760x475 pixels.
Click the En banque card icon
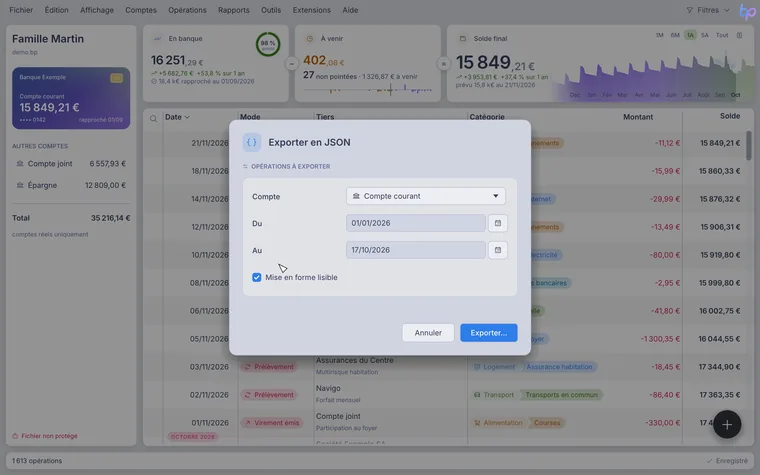coord(157,39)
